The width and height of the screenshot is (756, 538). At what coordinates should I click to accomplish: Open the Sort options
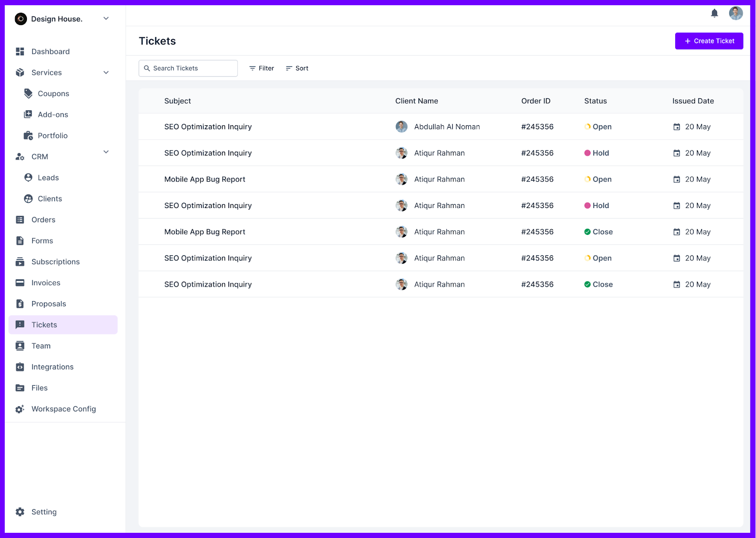point(297,68)
